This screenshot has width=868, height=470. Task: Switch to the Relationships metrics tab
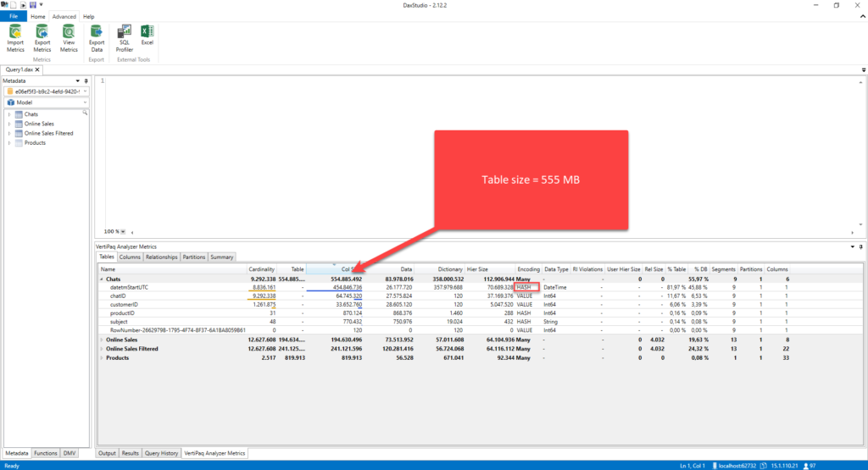(x=162, y=257)
